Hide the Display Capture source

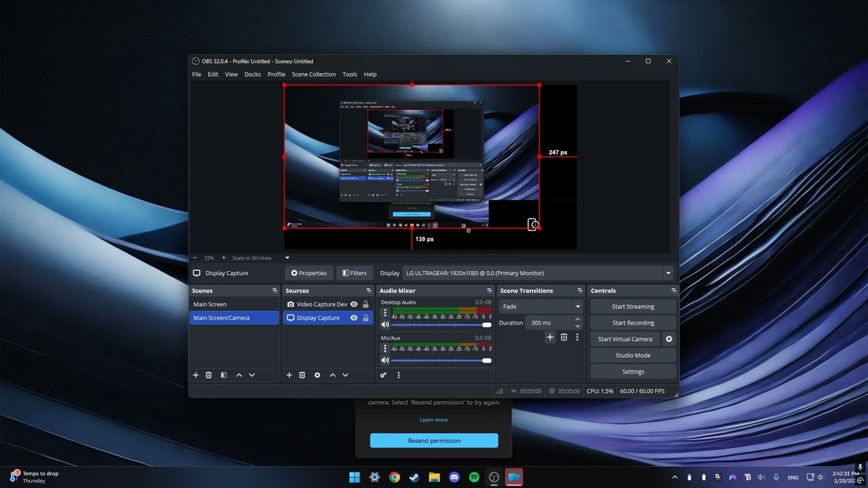click(354, 318)
